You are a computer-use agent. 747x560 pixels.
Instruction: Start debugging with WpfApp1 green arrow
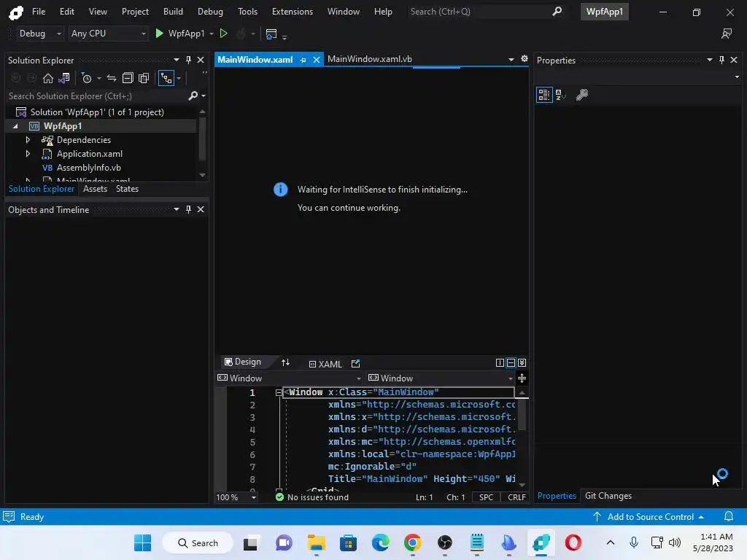click(160, 34)
